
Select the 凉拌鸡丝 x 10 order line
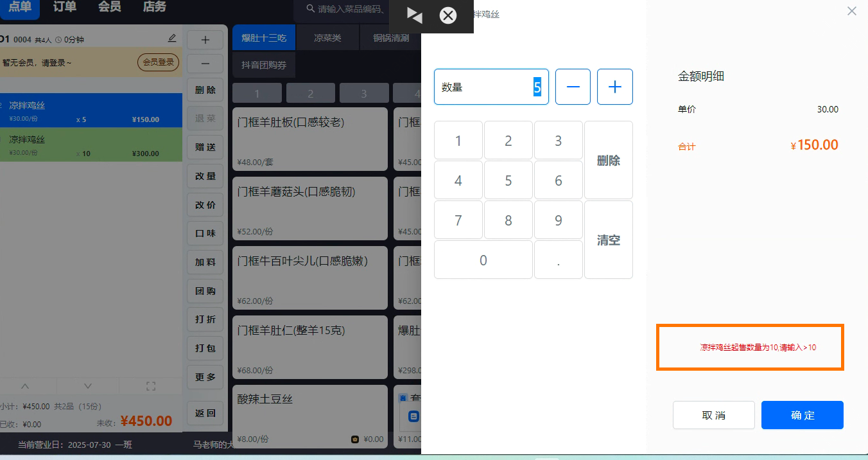[91, 145]
